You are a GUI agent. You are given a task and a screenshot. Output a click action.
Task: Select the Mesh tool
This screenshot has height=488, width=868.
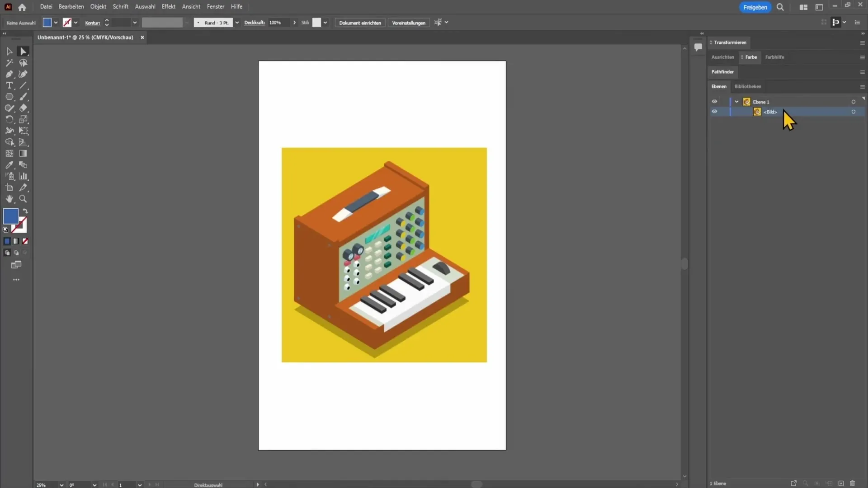pos(9,154)
